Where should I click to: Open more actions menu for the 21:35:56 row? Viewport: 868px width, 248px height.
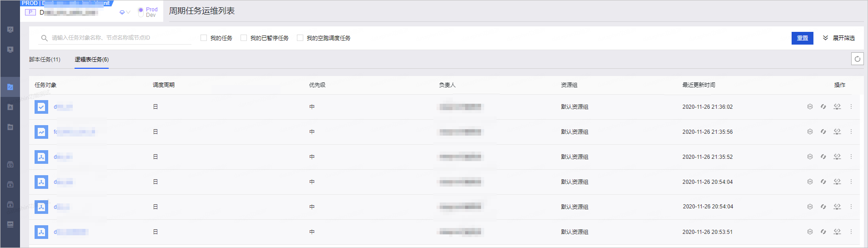point(851,132)
